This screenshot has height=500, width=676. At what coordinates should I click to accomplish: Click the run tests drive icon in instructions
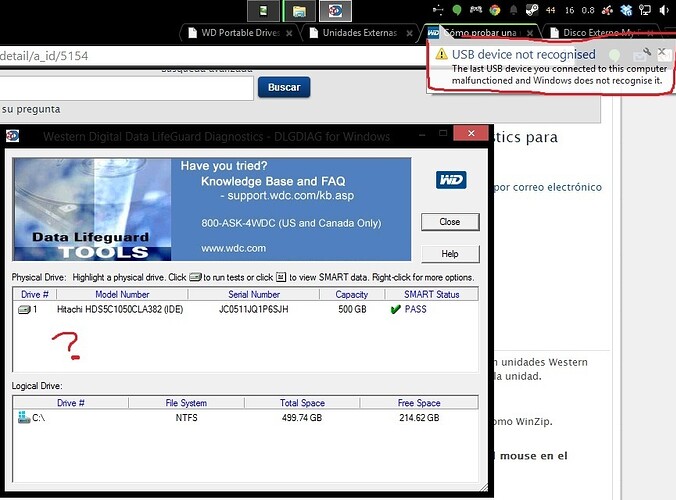click(x=195, y=277)
